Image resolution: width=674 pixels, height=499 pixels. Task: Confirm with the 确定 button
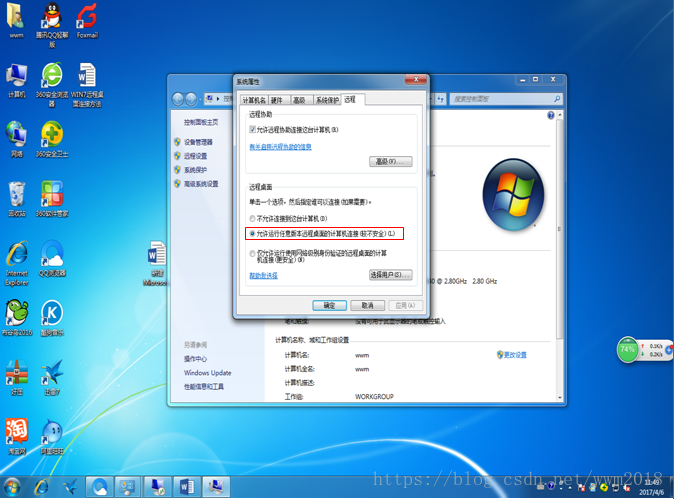329,305
